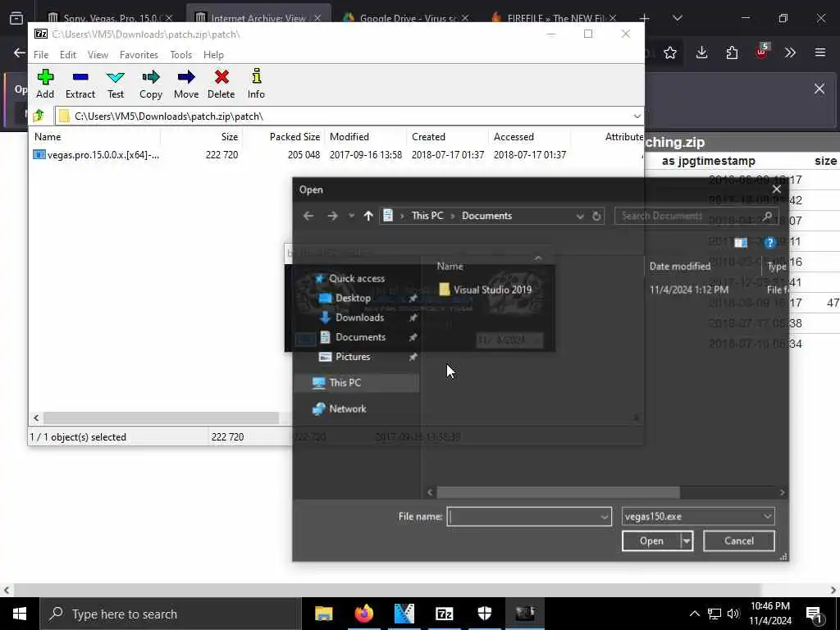Expand the Open button split arrow
Image resolution: width=840 pixels, height=630 pixels.
pos(687,541)
